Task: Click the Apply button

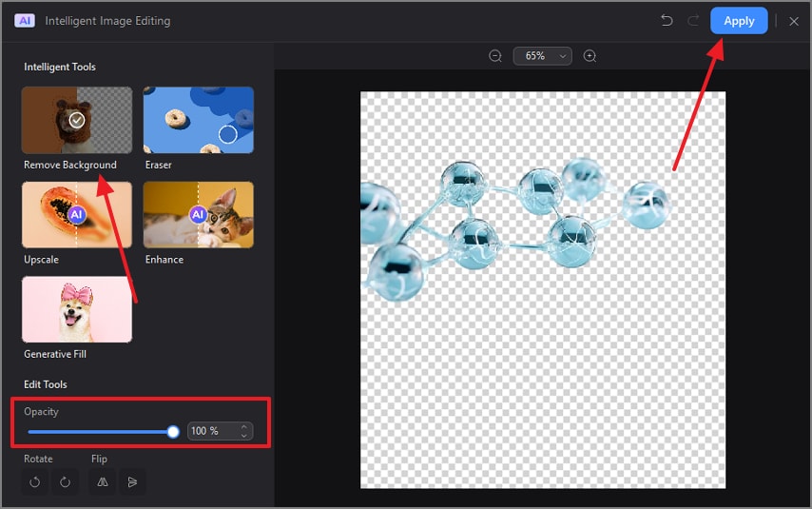Action: click(x=739, y=21)
